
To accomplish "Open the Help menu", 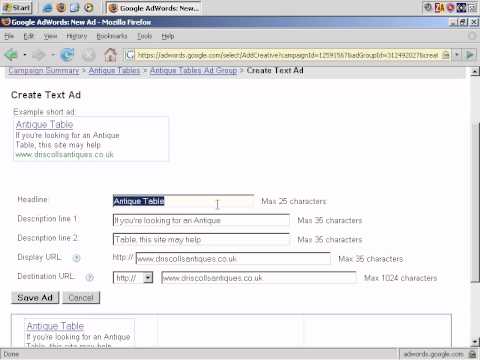I will click(168, 36).
